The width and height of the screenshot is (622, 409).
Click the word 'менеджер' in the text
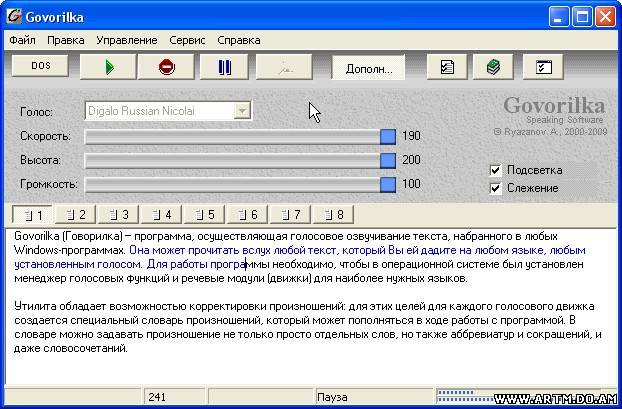coord(40,279)
